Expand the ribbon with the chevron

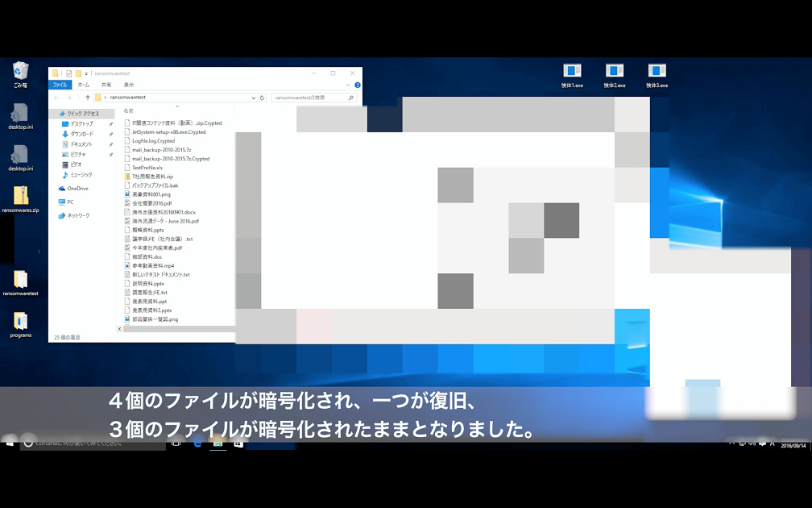[x=348, y=84]
